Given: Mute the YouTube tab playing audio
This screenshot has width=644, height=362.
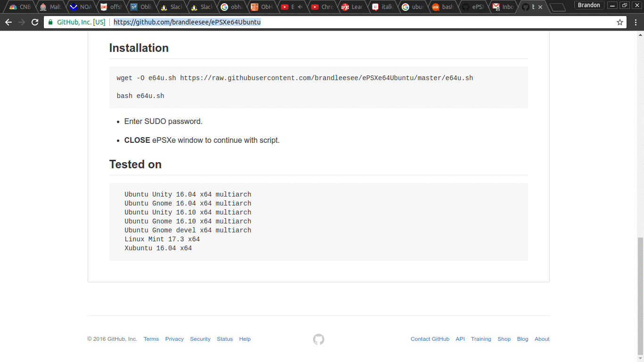Looking at the screenshot, I should [x=300, y=7].
